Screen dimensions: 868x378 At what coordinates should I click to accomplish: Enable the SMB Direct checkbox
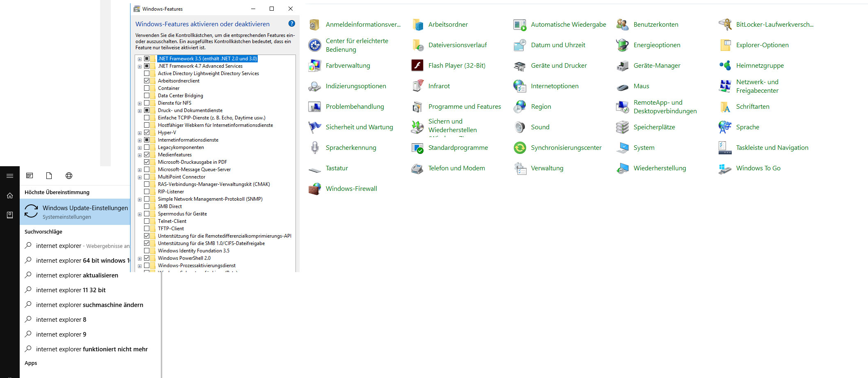147,206
